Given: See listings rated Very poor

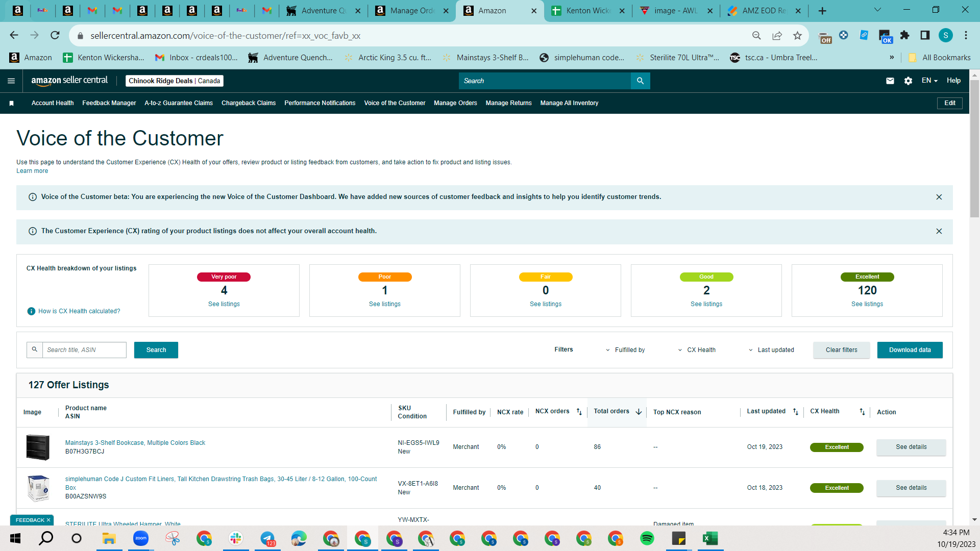Looking at the screenshot, I should 224,304.
